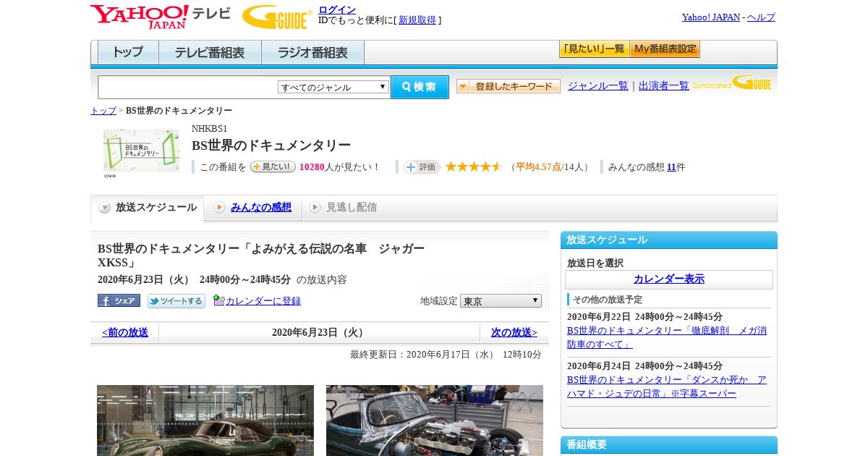The width and height of the screenshot is (868, 456).
Task: Open the 「見たい!」一覧 button
Action: click(594, 49)
